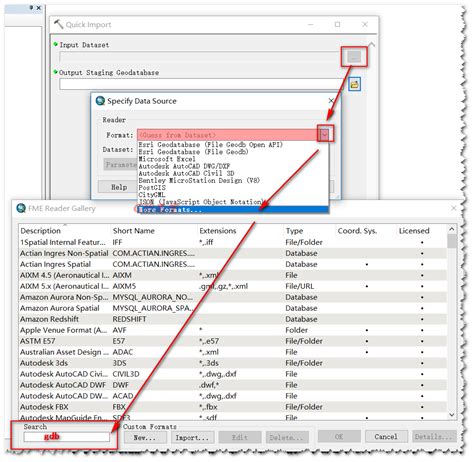Collapse Quick Import help panel chevron
Screen dimensions: 474x462
(x=372, y=44)
